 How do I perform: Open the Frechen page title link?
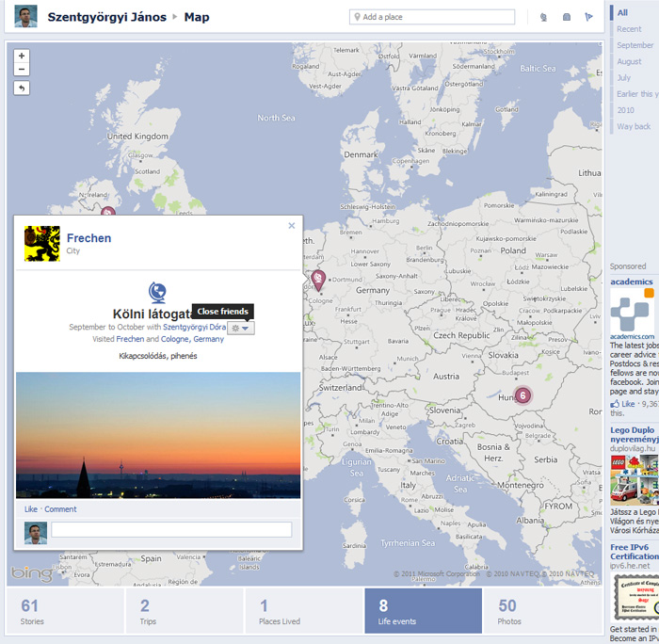point(88,238)
